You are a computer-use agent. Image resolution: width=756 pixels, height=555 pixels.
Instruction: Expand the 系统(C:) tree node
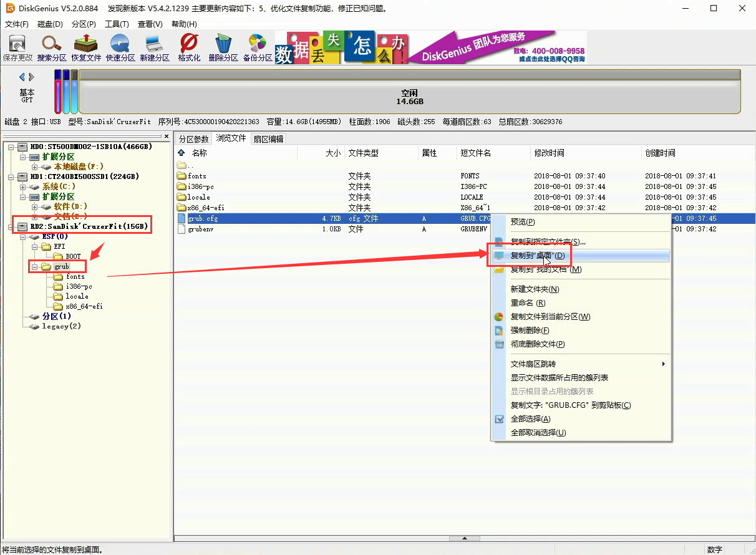pyautogui.click(x=23, y=187)
